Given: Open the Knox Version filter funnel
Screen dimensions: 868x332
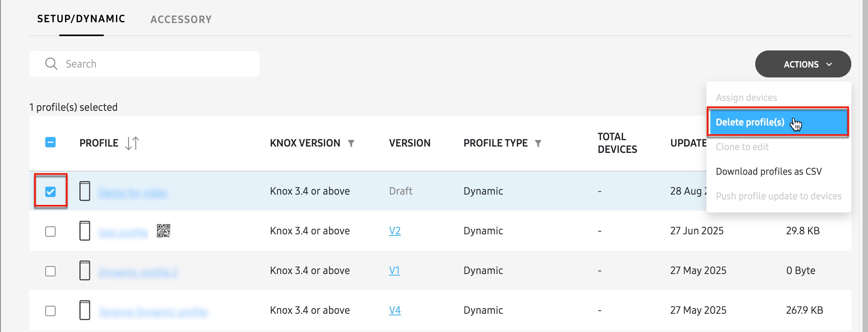Looking at the screenshot, I should point(351,143).
